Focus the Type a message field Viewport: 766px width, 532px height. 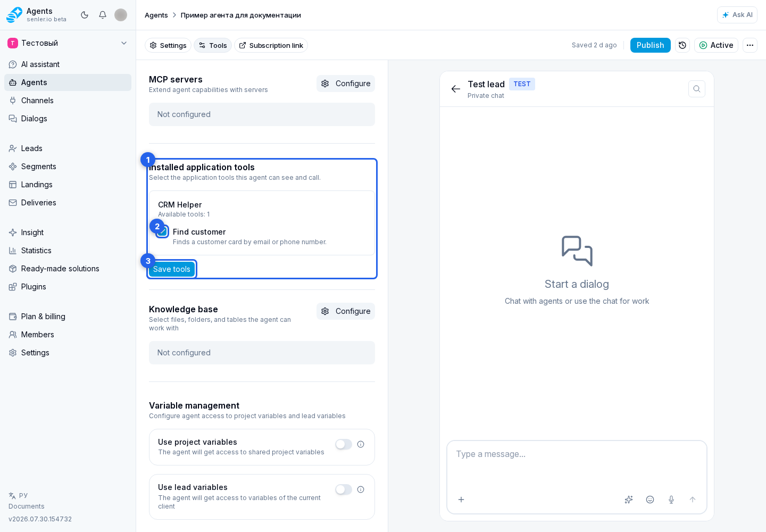coord(577,463)
